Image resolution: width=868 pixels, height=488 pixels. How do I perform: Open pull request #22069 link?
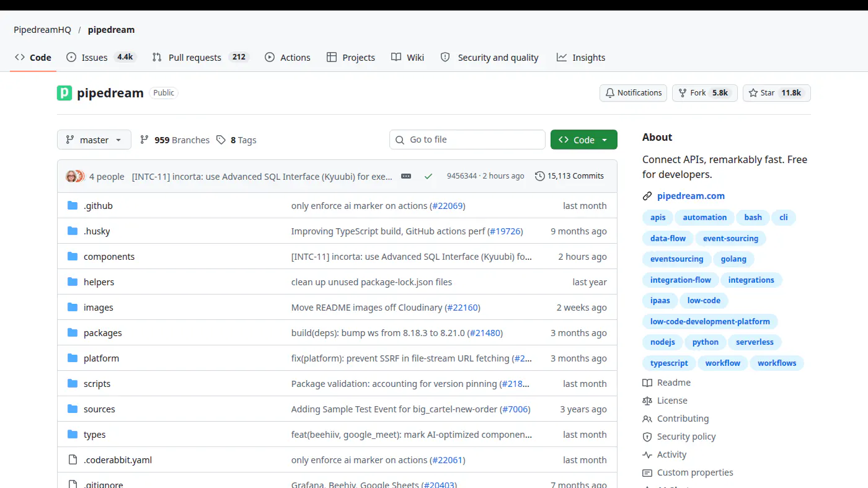tap(446, 206)
